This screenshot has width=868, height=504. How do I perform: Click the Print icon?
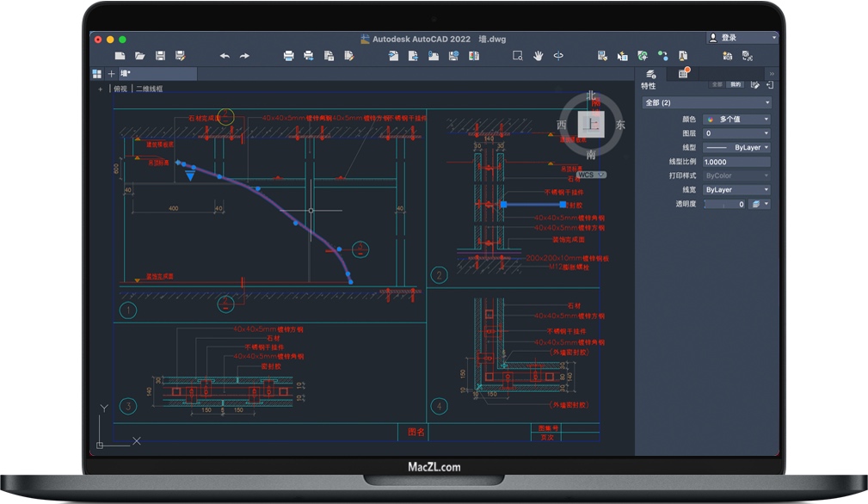tap(288, 56)
